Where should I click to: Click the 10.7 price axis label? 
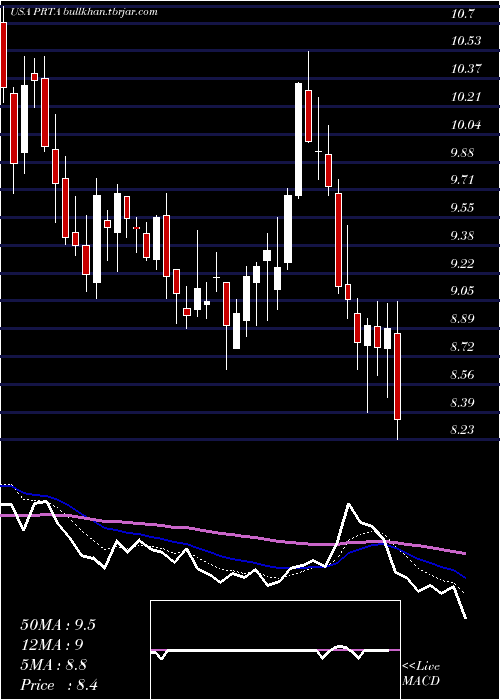pyautogui.click(x=462, y=14)
